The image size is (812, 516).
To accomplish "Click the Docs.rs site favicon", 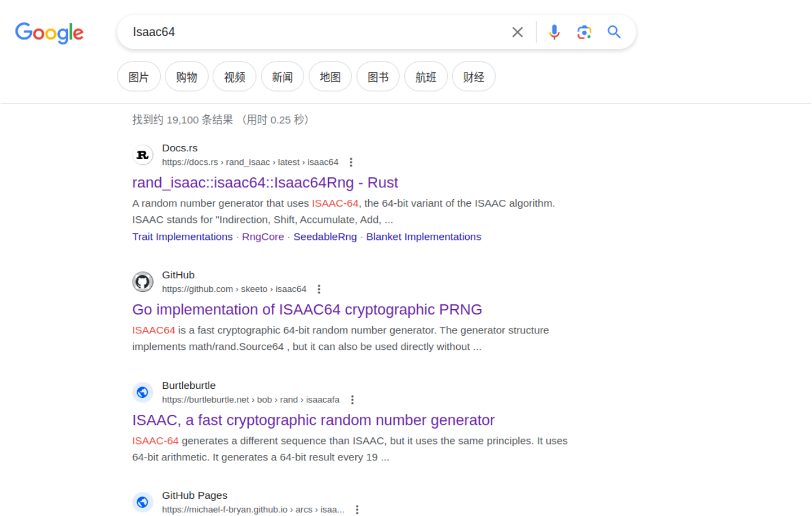I will point(142,154).
